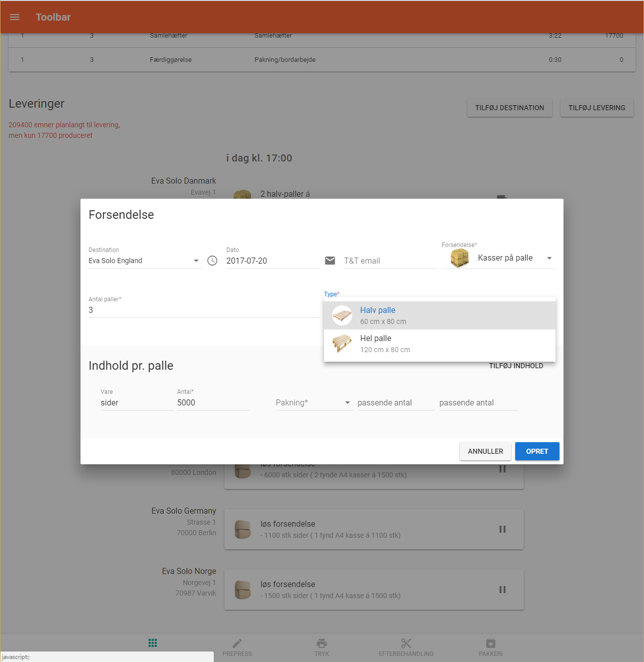Screen dimensions: 644x662
Task: Switch to the PREPRESS tab
Action: pyautogui.click(x=237, y=647)
